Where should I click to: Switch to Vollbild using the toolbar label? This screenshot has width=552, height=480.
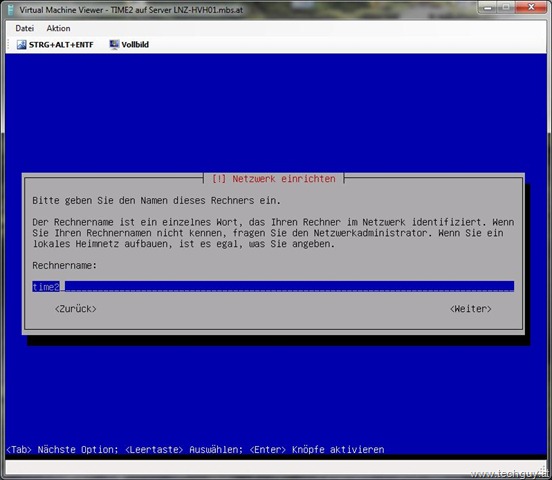[x=135, y=44]
